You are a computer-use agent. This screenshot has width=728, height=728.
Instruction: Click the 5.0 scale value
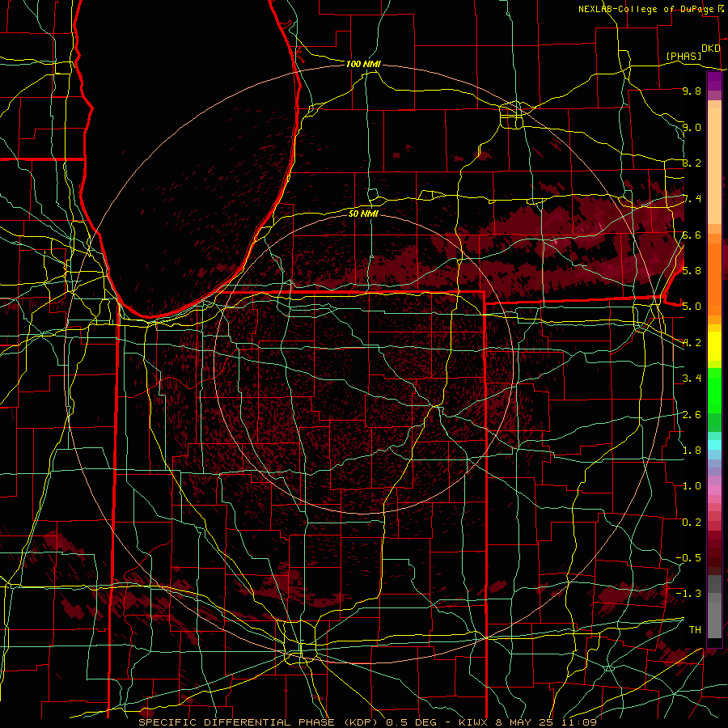tap(692, 307)
